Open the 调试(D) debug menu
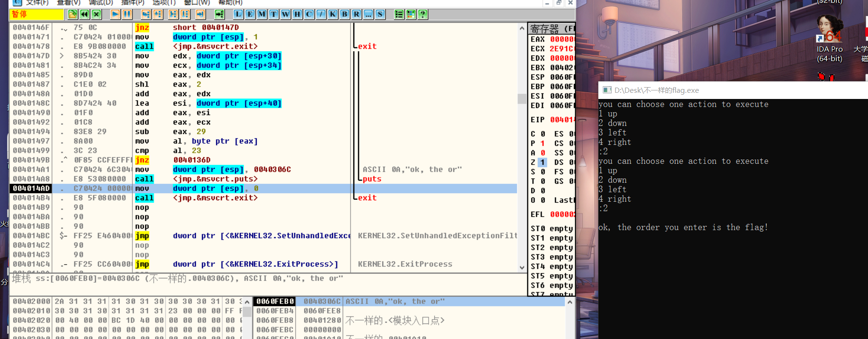The height and width of the screenshot is (339, 868). pos(101,2)
